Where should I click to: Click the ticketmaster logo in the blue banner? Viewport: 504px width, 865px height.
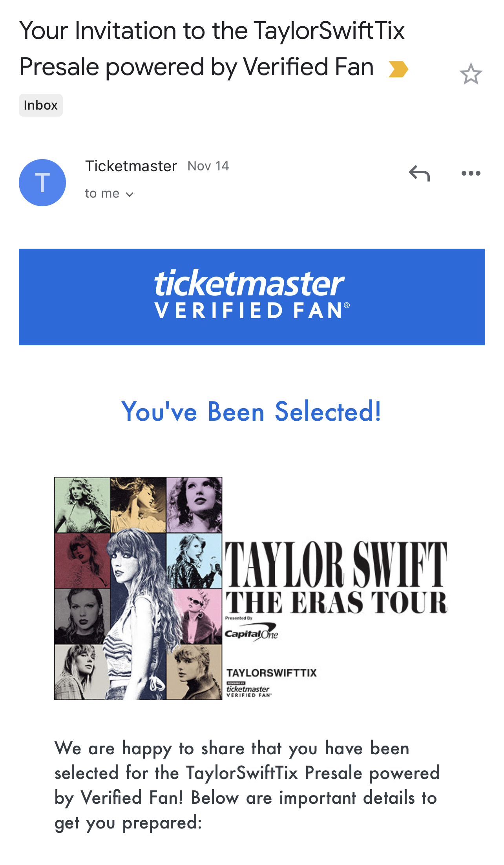(251, 294)
